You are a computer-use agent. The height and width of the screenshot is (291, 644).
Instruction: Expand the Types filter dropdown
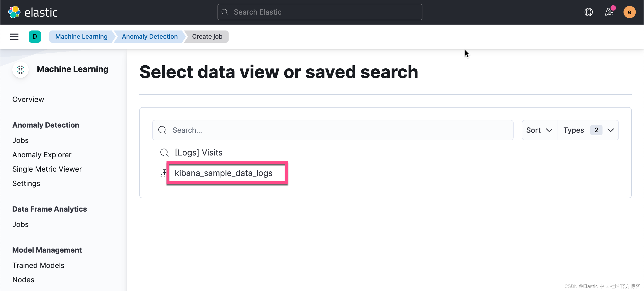pos(574,130)
